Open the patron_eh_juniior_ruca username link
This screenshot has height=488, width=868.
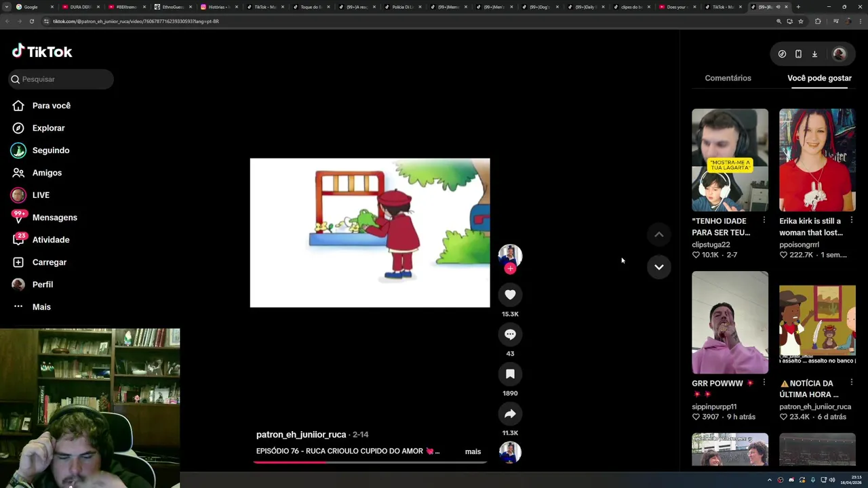coord(301,434)
